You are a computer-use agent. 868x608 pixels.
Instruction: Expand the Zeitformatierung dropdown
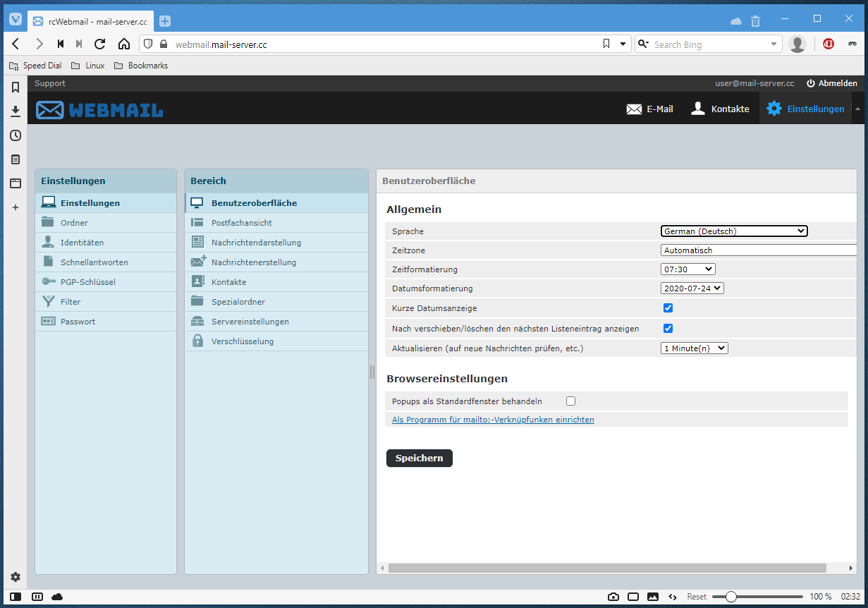coord(687,269)
